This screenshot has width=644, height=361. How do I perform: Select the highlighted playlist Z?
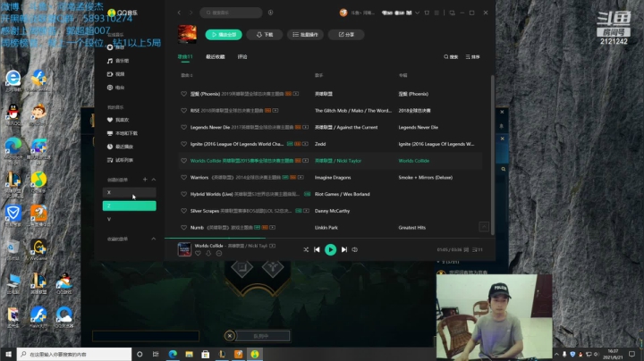tap(129, 206)
